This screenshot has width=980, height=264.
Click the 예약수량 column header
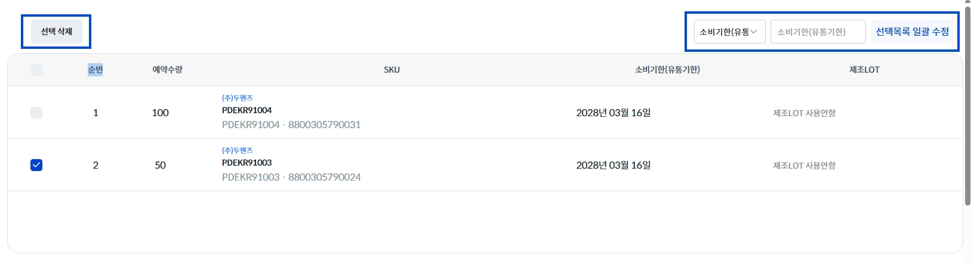167,70
